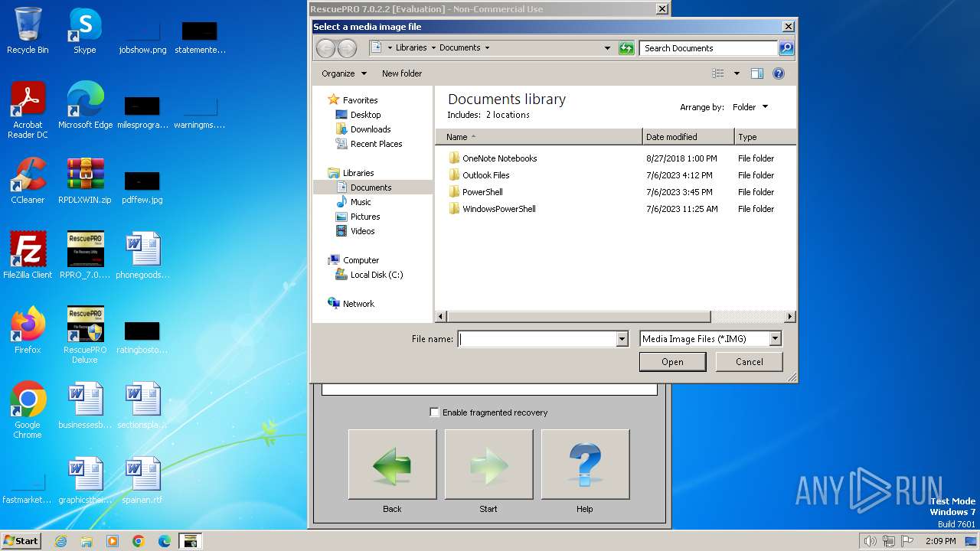Open Windows Media Player taskbar icon
Screen dimensions: 980x551
(x=113, y=541)
